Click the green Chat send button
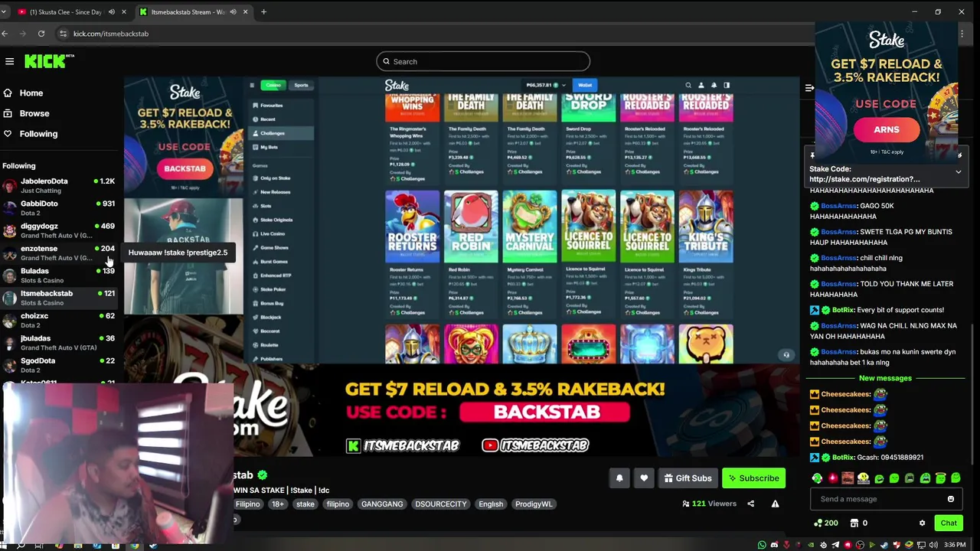The image size is (980, 551). click(949, 523)
